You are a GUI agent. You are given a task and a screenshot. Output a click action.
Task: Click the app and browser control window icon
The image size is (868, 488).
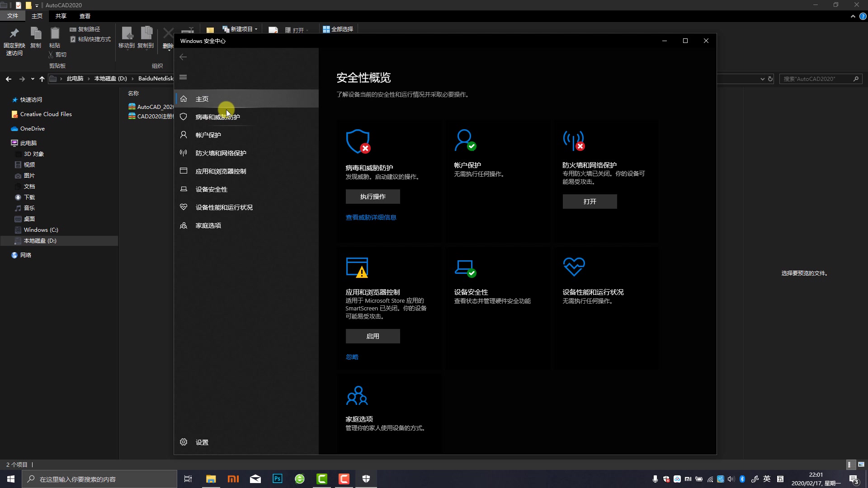point(357,267)
